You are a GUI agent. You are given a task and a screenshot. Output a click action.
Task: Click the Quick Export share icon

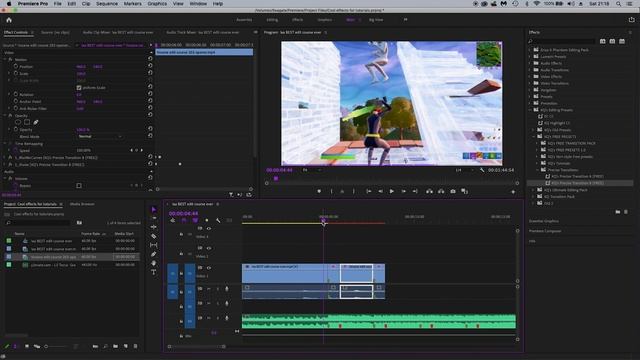click(x=631, y=20)
